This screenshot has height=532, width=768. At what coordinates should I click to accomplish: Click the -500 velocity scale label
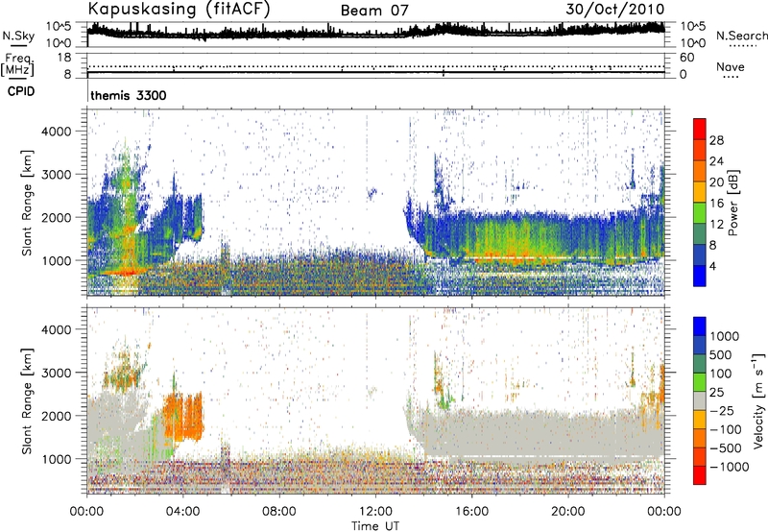click(726, 448)
